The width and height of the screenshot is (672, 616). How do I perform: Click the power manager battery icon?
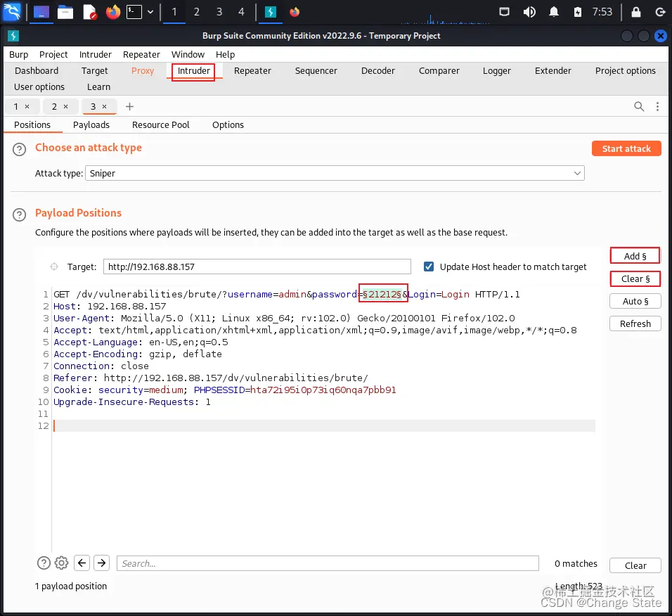[x=578, y=12]
